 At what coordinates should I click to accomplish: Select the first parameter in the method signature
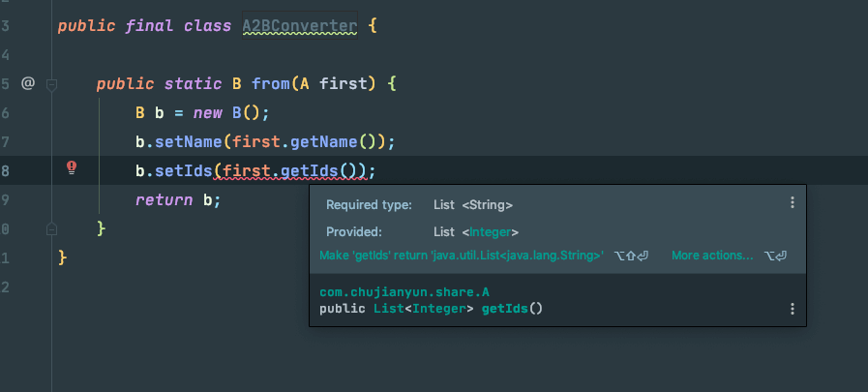tap(345, 84)
